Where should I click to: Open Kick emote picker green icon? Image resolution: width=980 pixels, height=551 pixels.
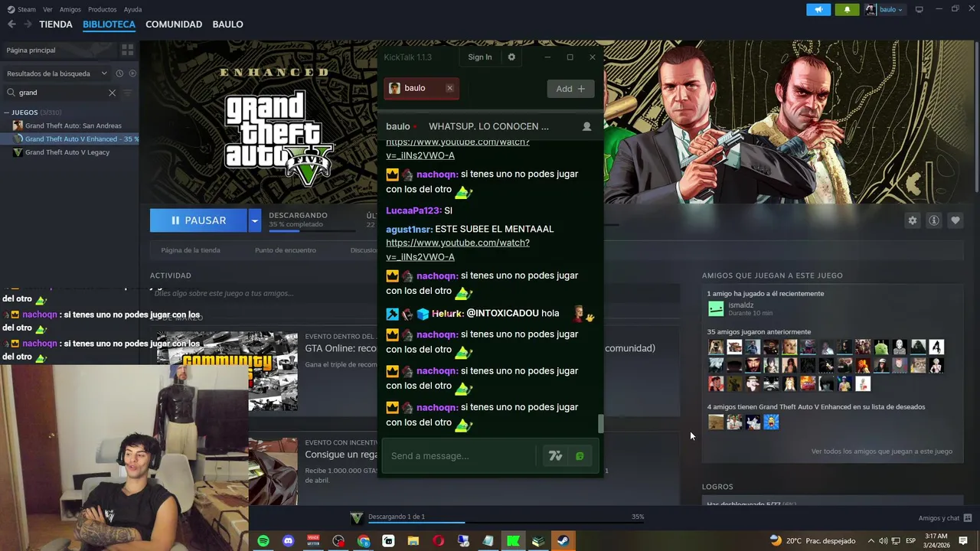point(580,456)
